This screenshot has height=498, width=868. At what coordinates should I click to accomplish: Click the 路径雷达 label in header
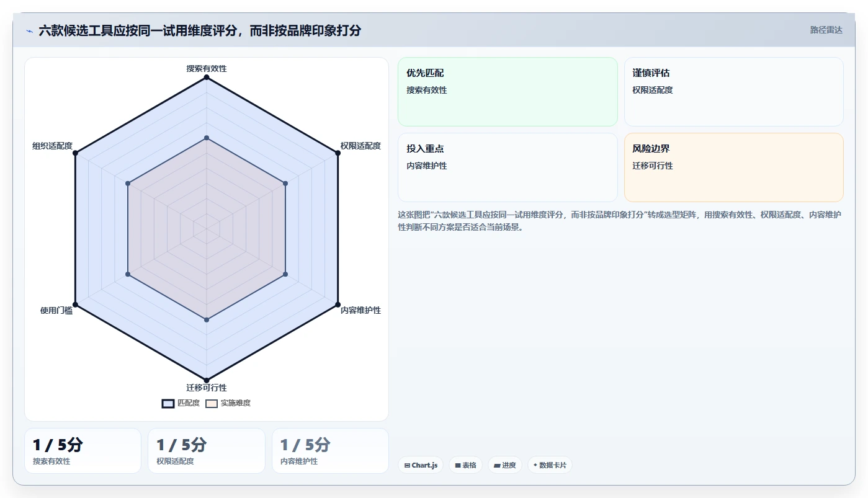pos(826,30)
